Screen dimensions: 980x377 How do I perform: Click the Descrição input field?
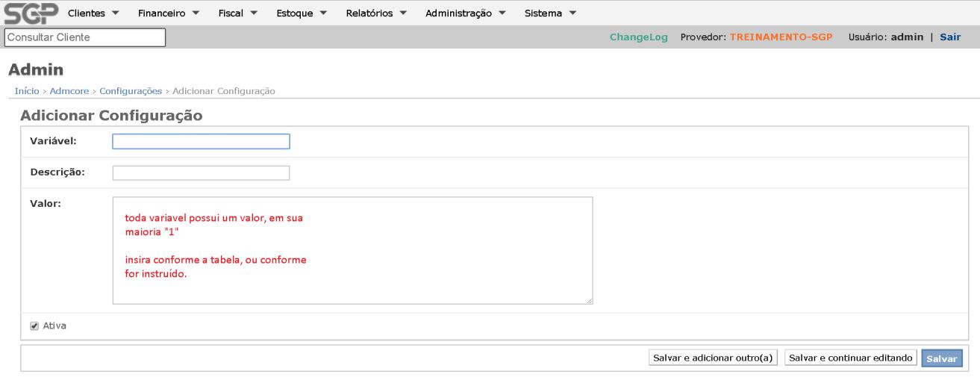coord(201,173)
